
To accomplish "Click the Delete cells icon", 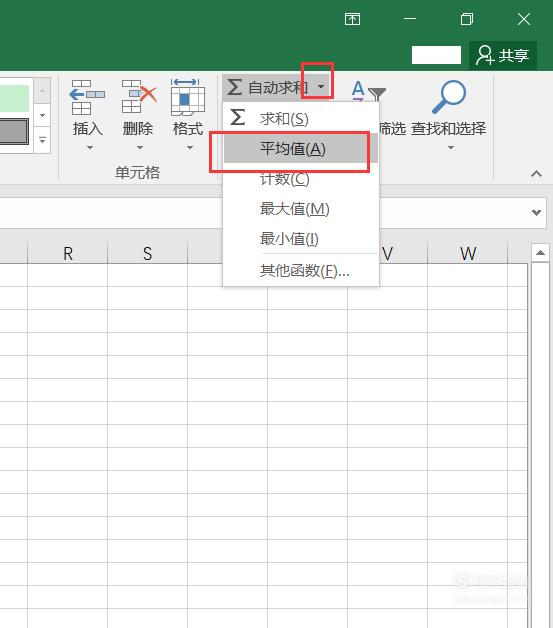I will (x=139, y=97).
